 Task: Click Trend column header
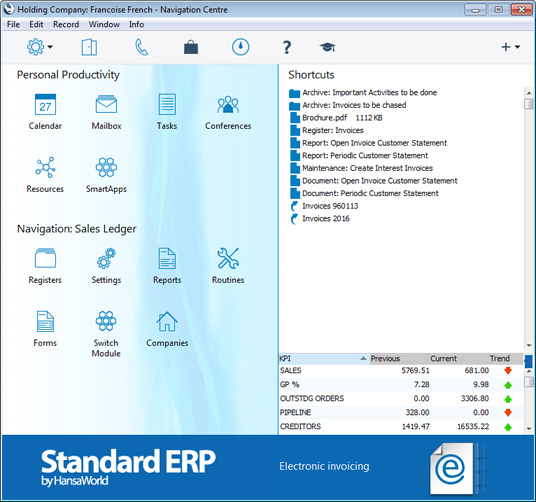pos(499,358)
